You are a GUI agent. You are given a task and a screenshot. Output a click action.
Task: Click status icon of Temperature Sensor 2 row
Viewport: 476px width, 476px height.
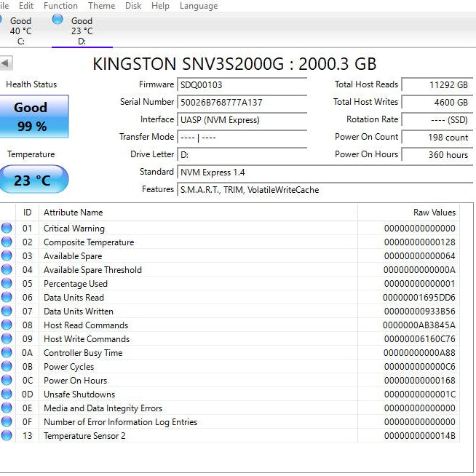point(7,435)
